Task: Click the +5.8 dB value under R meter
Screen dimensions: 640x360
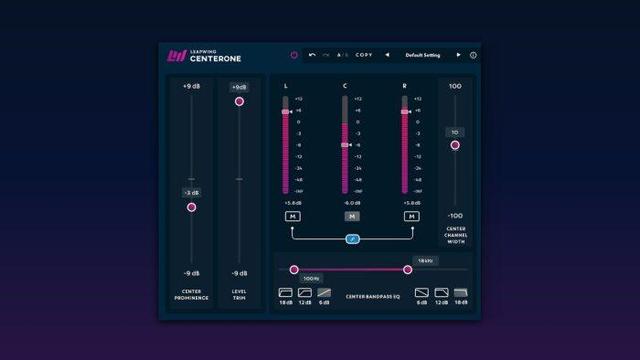Action: [x=412, y=203]
